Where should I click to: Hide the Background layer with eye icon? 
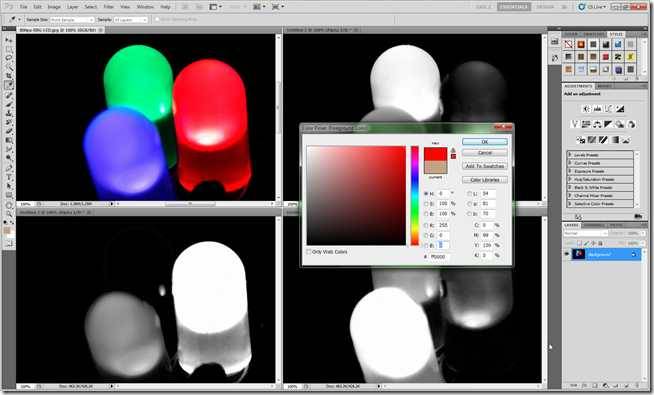pyautogui.click(x=566, y=254)
